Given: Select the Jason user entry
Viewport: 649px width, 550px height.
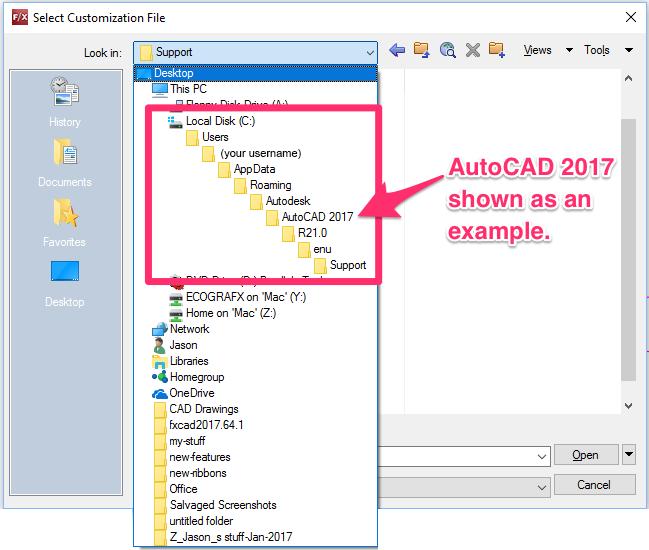Looking at the screenshot, I should (175, 345).
